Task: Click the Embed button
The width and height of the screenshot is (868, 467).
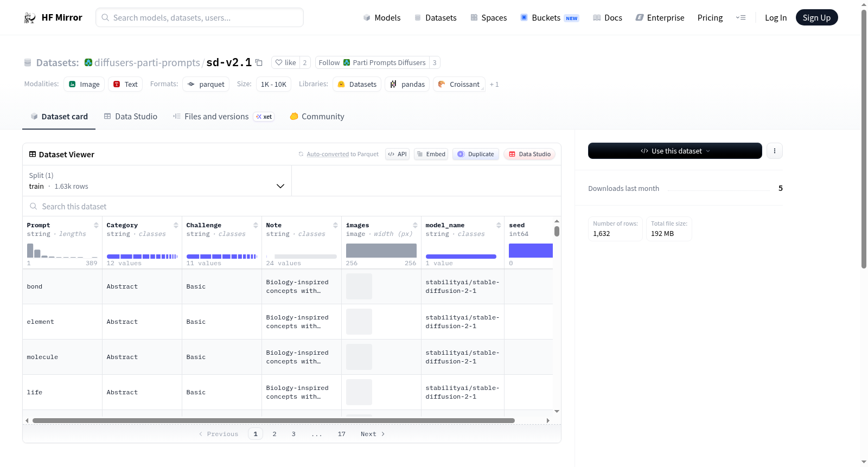Action: click(431, 154)
